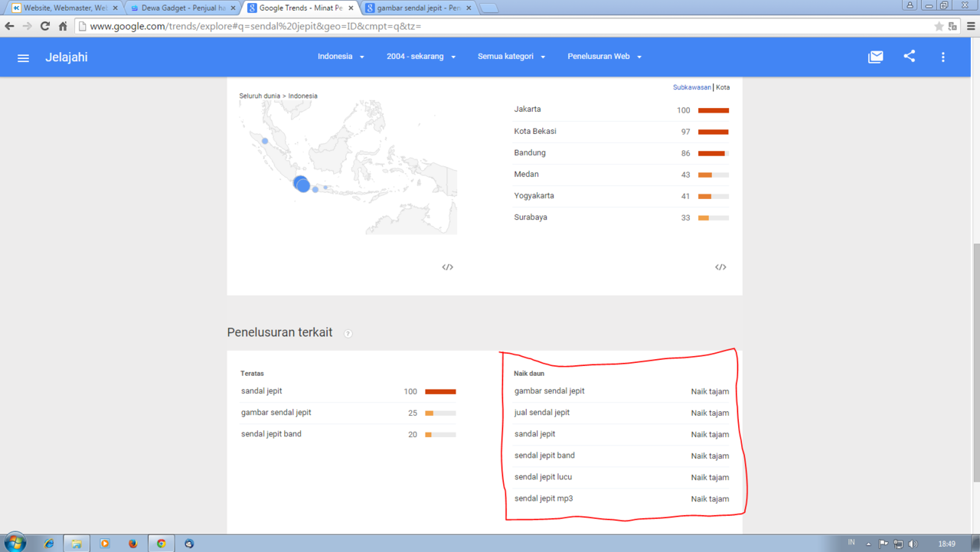This screenshot has width=980, height=552.
Task: Click the help icon next to Penelusuran terkait
Action: (x=348, y=334)
